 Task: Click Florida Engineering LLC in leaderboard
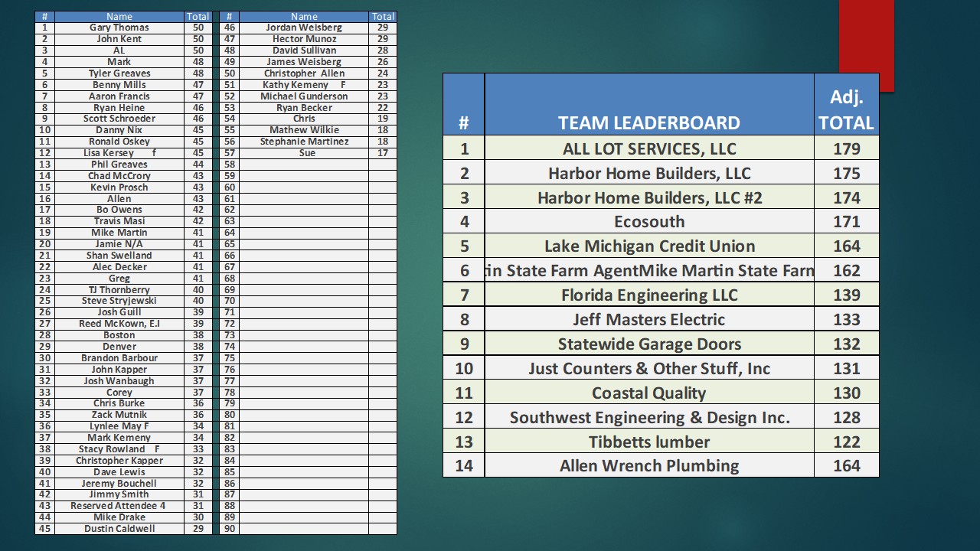648,295
